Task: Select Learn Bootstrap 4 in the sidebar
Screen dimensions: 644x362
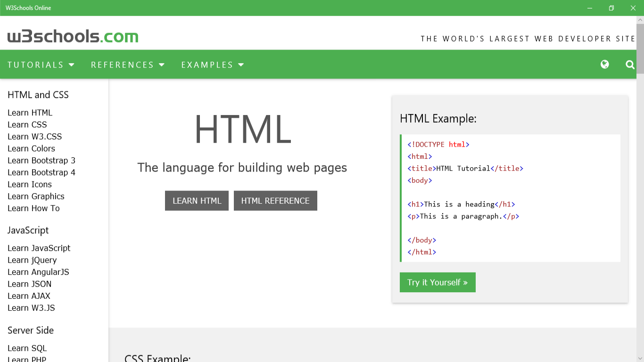Action: click(41, 172)
